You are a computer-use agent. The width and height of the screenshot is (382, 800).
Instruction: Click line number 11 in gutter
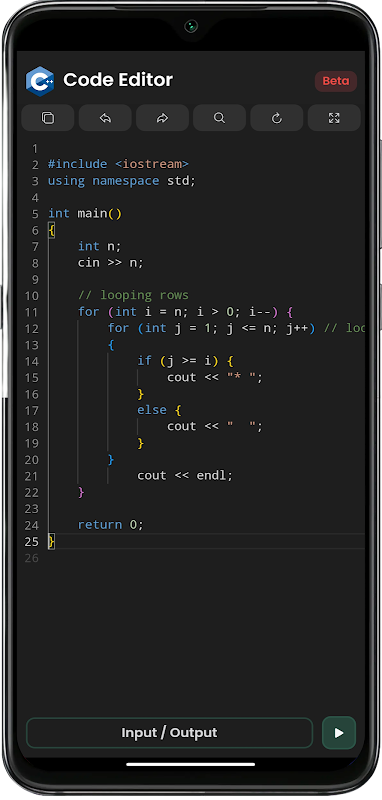[x=32, y=312]
